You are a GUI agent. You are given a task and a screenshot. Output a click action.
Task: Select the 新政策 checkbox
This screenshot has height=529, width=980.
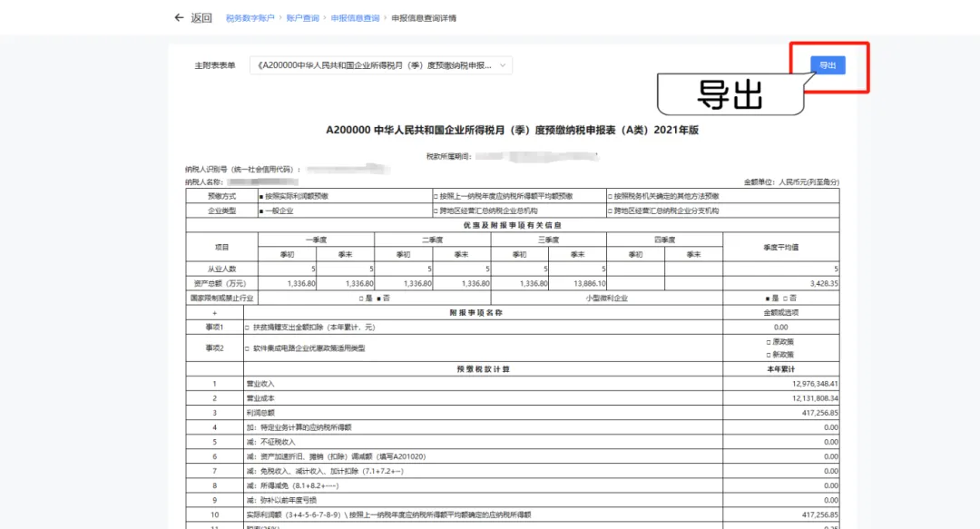coord(769,355)
